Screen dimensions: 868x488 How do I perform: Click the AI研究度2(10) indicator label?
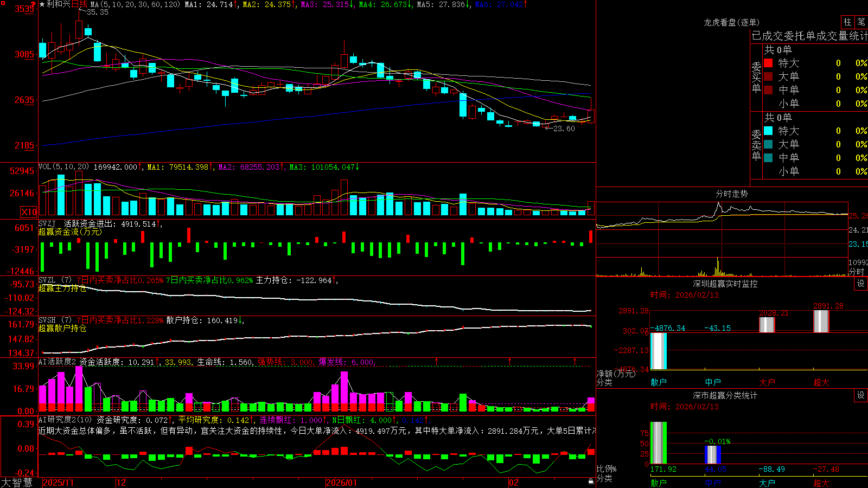(66, 420)
